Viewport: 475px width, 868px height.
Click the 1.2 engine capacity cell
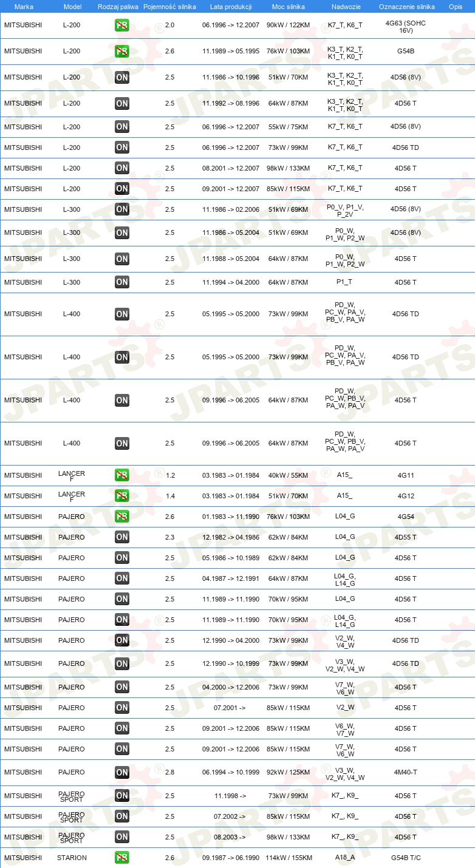coord(170,475)
